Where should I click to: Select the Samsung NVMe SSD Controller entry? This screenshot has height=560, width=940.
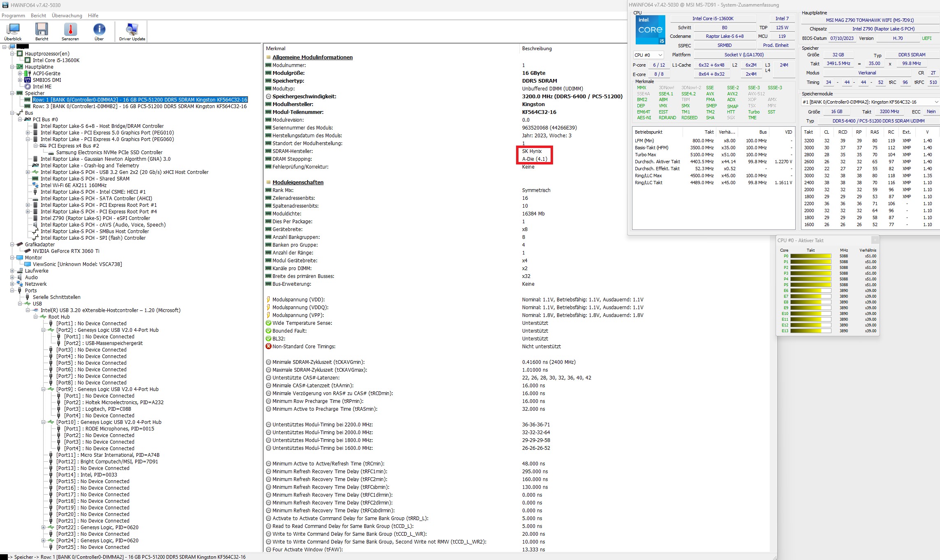click(109, 152)
